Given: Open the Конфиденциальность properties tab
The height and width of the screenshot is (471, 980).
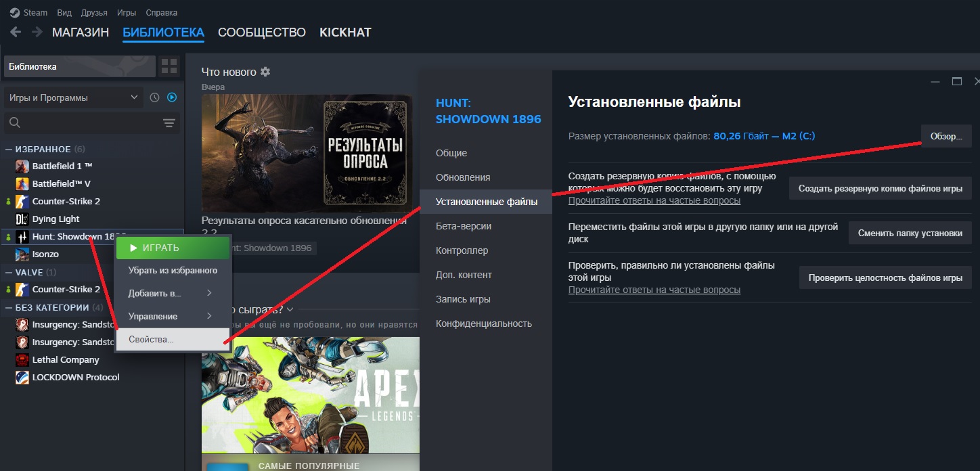Looking at the screenshot, I should [x=484, y=323].
